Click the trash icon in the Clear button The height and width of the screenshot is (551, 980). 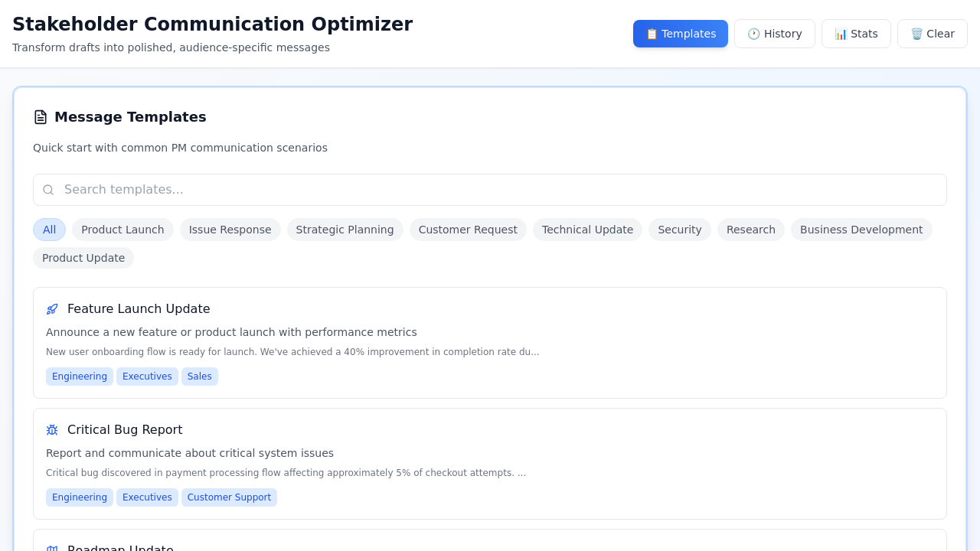coord(918,34)
